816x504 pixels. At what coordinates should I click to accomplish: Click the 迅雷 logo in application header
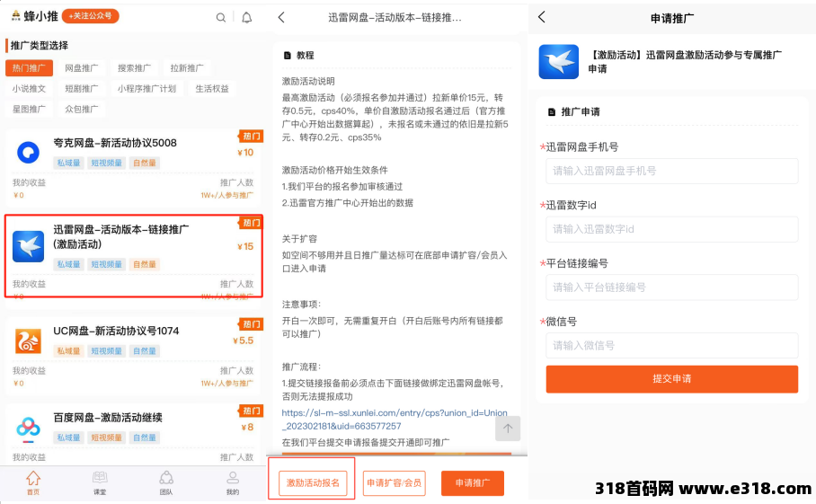tap(558, 61)
